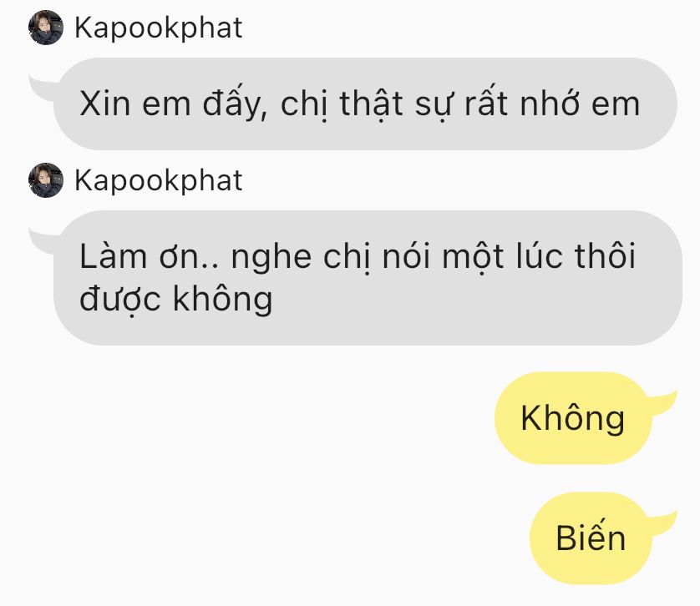Select the tail of the second gray bubble

(43, 241)
